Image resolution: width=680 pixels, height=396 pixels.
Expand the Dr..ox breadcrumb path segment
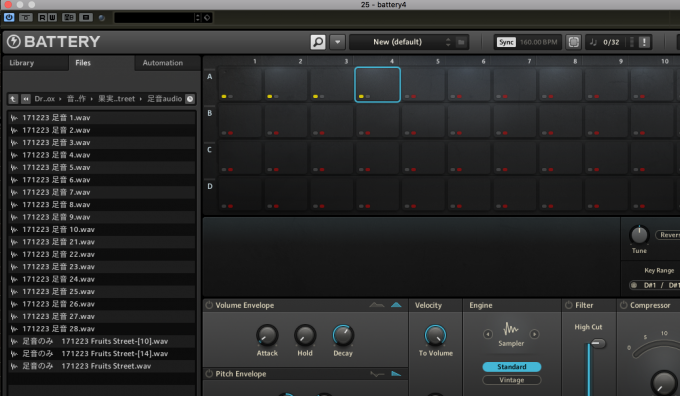click(45, 99)
